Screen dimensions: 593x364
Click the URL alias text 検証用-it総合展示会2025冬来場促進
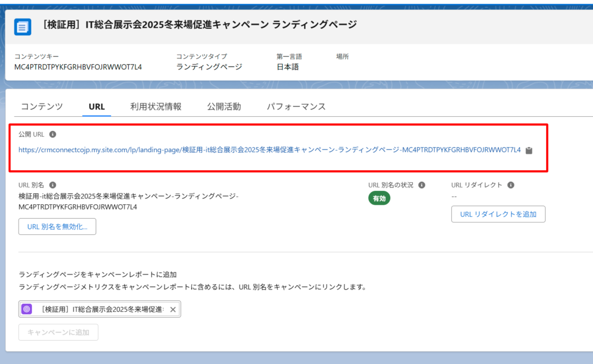click(x=129, y=201)
